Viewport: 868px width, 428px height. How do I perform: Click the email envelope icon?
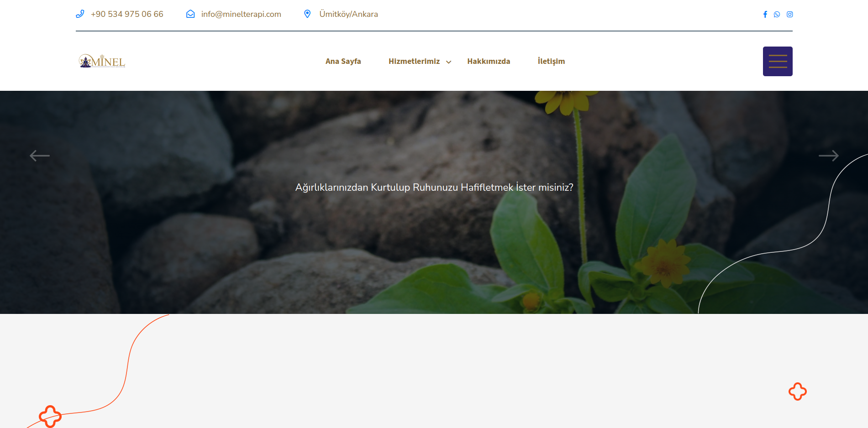click(190, 14)
